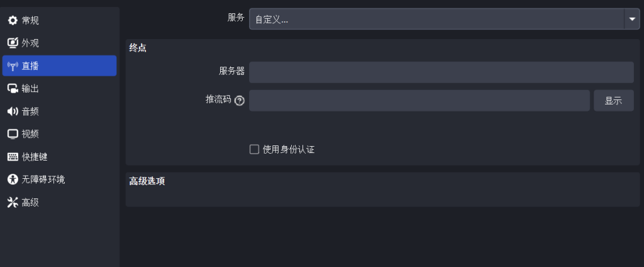Image resolution: width=644 pixels, height=267 pixels.
Task: Click the 显示 button for stream key
Action: click(614, 100)
